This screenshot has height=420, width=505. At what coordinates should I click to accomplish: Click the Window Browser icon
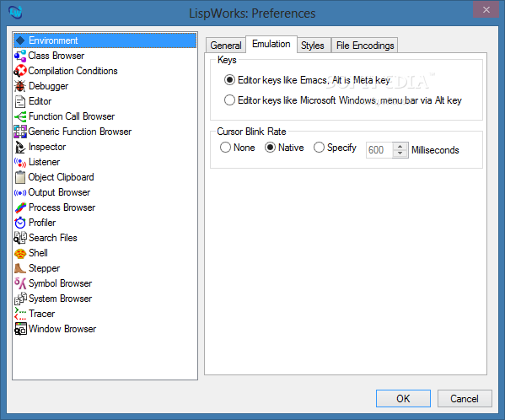(20, 329)
